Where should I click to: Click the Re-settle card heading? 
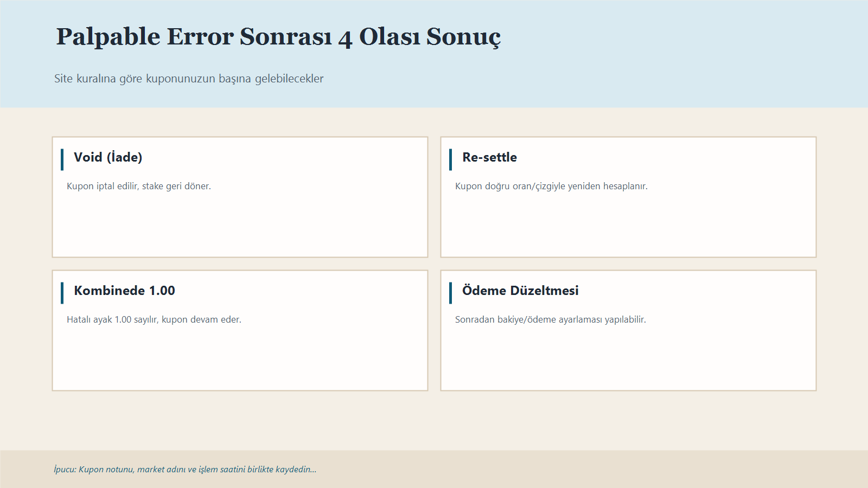(x=489, y=157)
